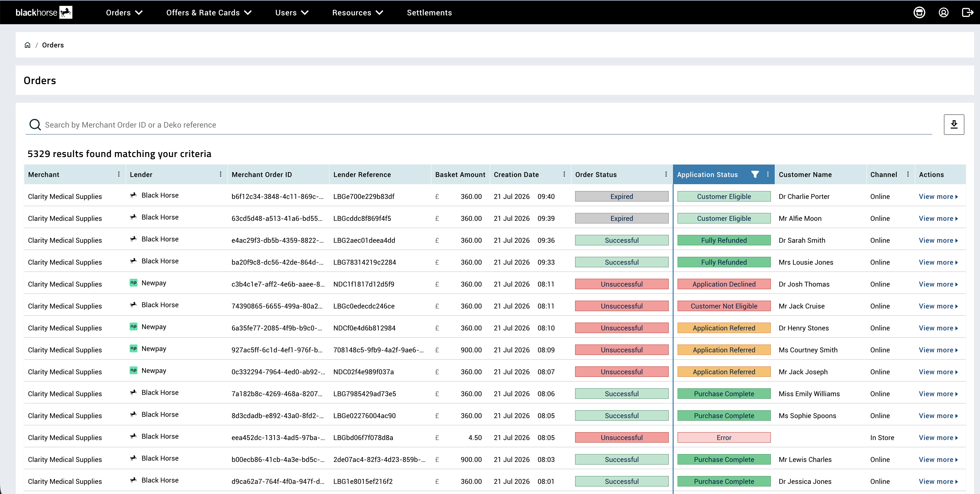
Task: Click the logout icon in header
Action: pos(968,12)
